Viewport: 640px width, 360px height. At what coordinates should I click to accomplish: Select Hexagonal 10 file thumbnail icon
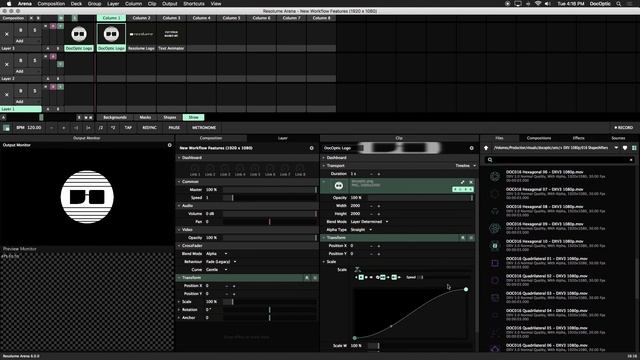[x=495, y=246]
